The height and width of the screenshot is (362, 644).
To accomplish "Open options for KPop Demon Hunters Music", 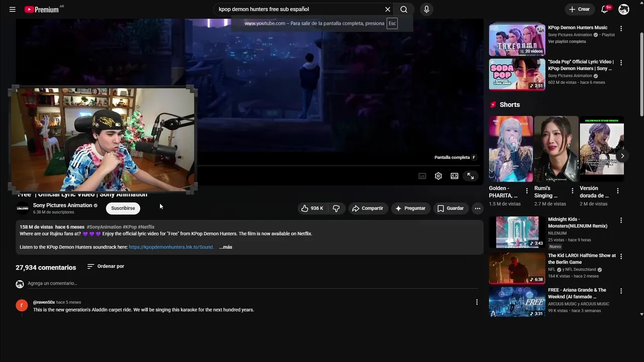I will [621, 29].
